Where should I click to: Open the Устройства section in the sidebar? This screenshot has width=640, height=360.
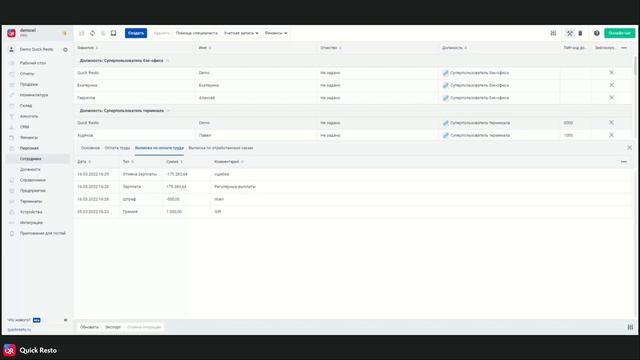coord(31,212)
